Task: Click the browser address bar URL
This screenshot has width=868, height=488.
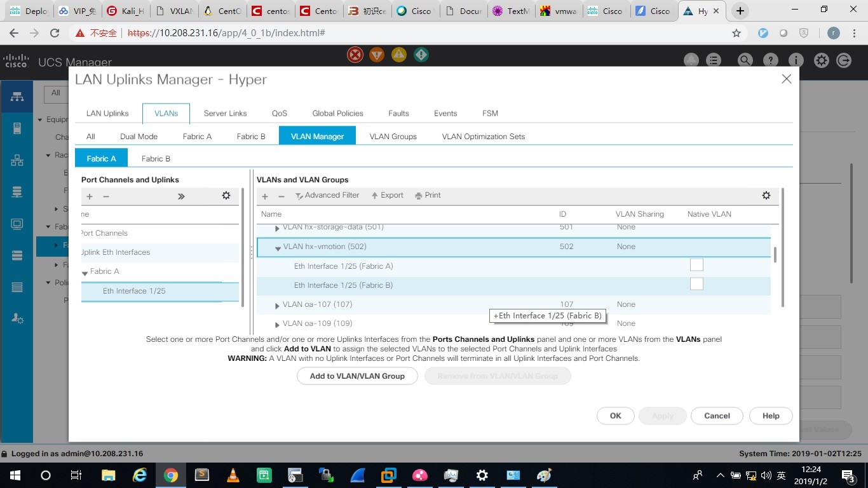Action: pyautogui.click(x=226, y=33)
